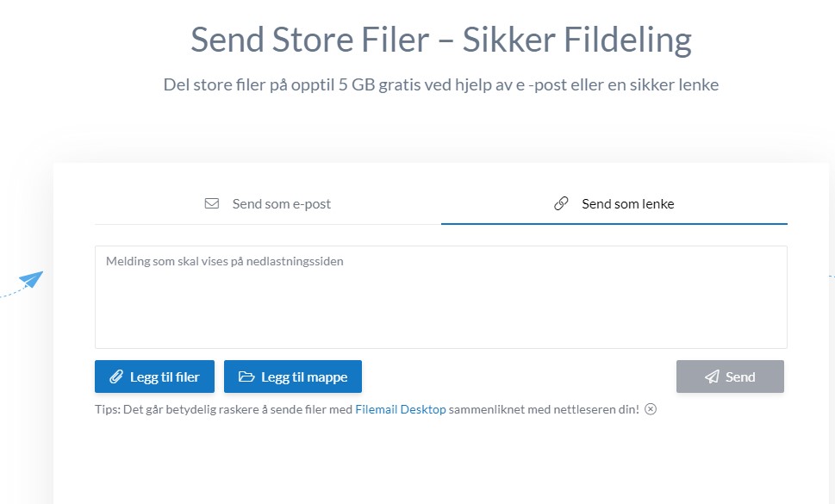The width and height of the screenshot is (835, 504).
Task: Click the subtitle about sharing 5 GB gratis
Action: click(x=440, y=84)
